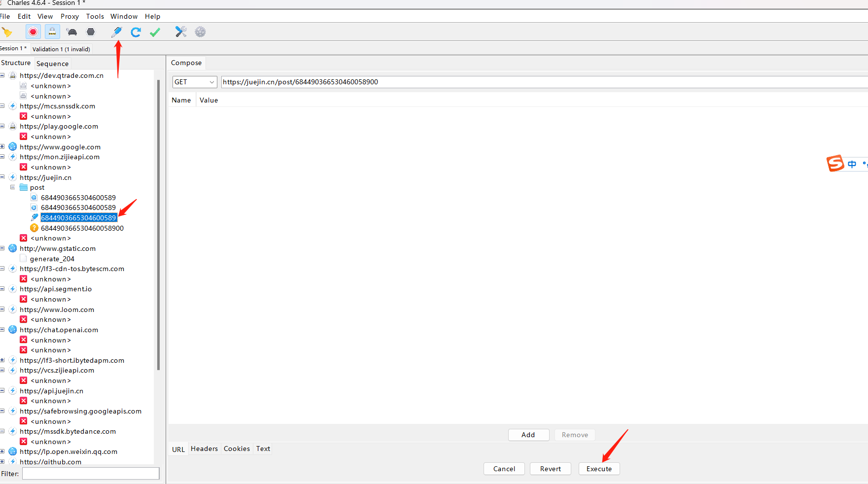The image size is (868, 484).
Task: Switch to the Structure tab
Action: coord(16,63)
